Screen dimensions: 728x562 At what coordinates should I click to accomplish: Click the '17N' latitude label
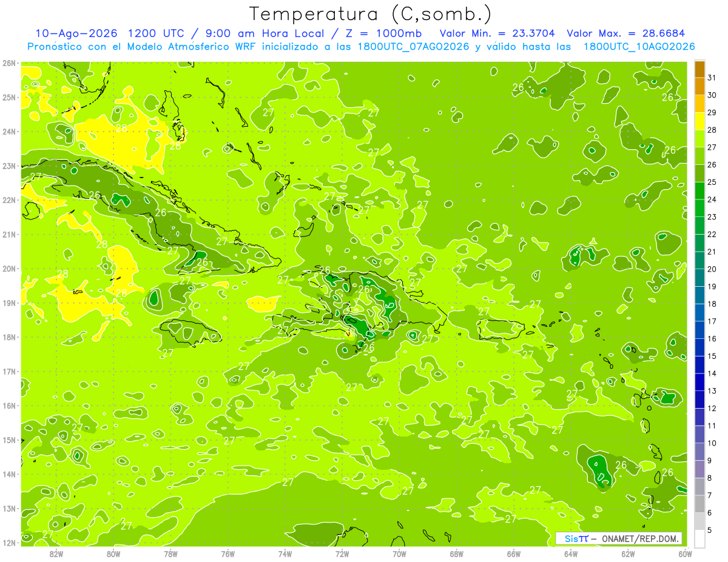[8, 371]
